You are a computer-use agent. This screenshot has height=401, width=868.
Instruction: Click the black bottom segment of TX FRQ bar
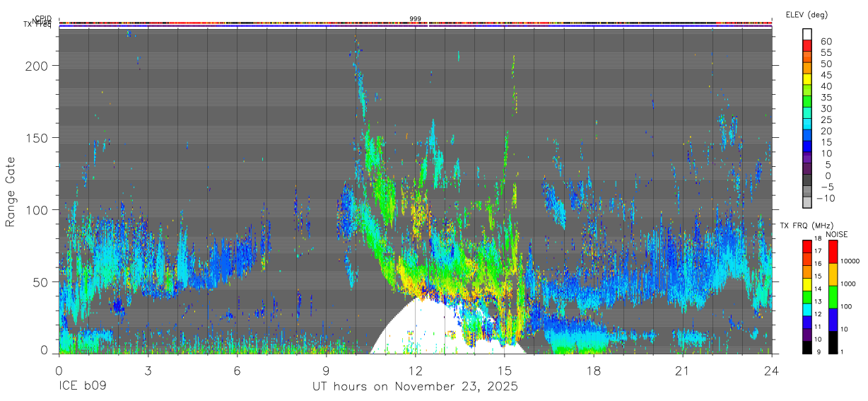[807, 347]
